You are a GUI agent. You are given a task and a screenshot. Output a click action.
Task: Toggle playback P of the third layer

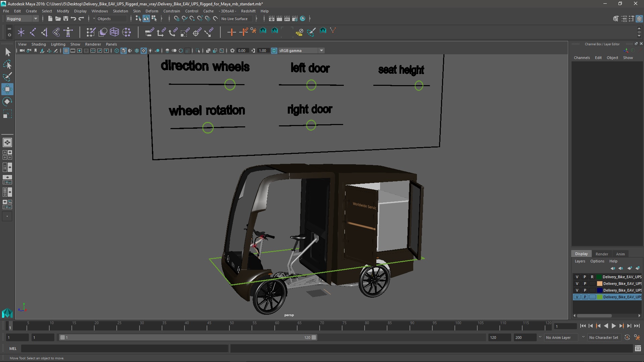click(x=585, y=290)
